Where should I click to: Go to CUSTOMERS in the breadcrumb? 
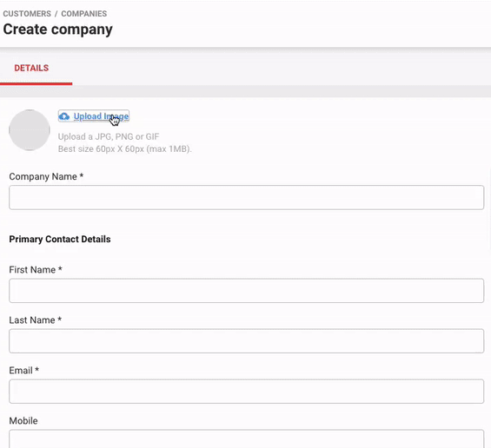coord(27,14)
